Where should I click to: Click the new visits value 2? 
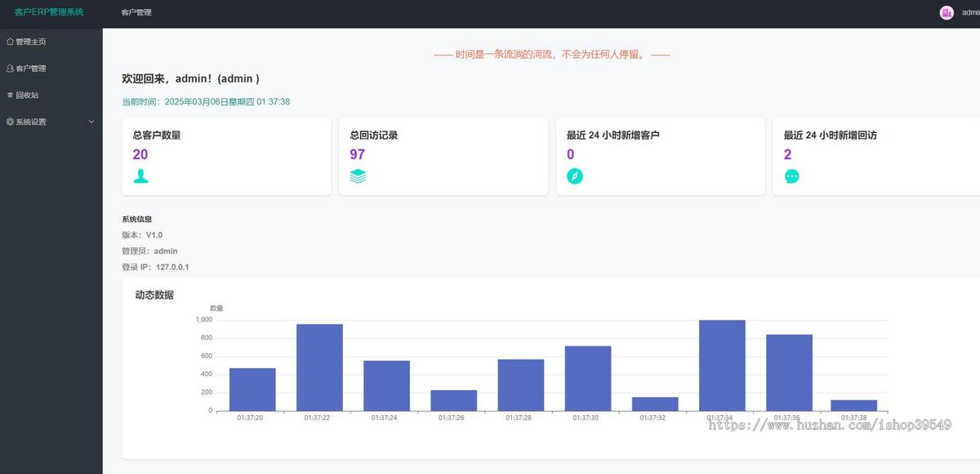788,154
